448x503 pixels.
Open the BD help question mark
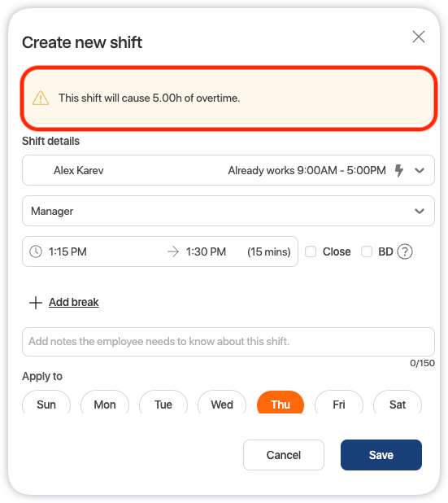point(405,251)
